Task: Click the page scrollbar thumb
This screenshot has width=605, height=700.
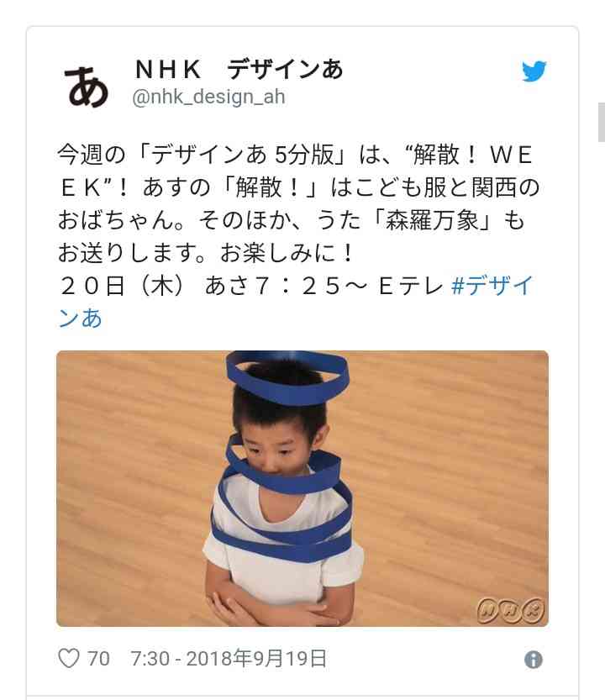Action: 602,122
